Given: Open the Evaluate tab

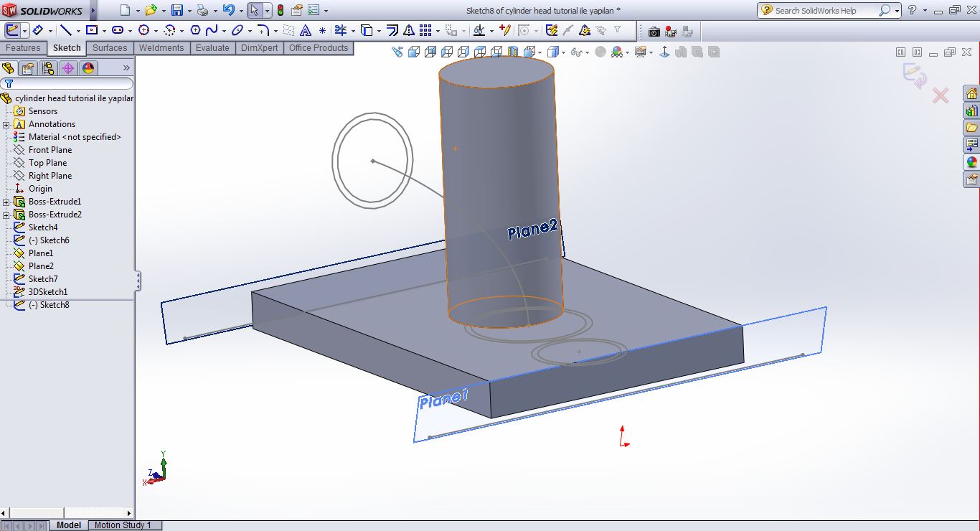Looking at the screenshot, I should 212,48.
